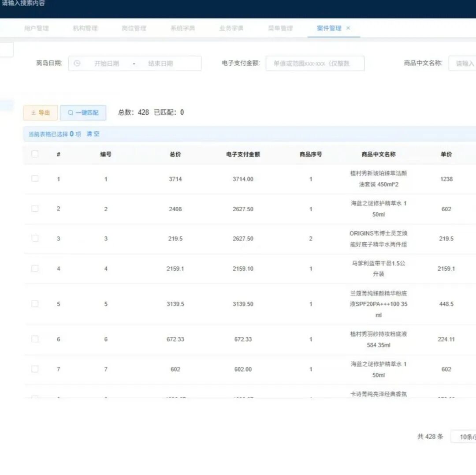The image size is (476, 475).
Task: Click the top search bar 请输入搜索内容
Action: coord(24,4)
